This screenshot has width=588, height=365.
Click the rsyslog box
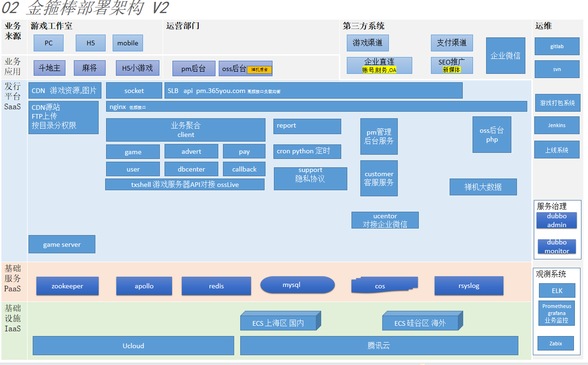[469, 286]
